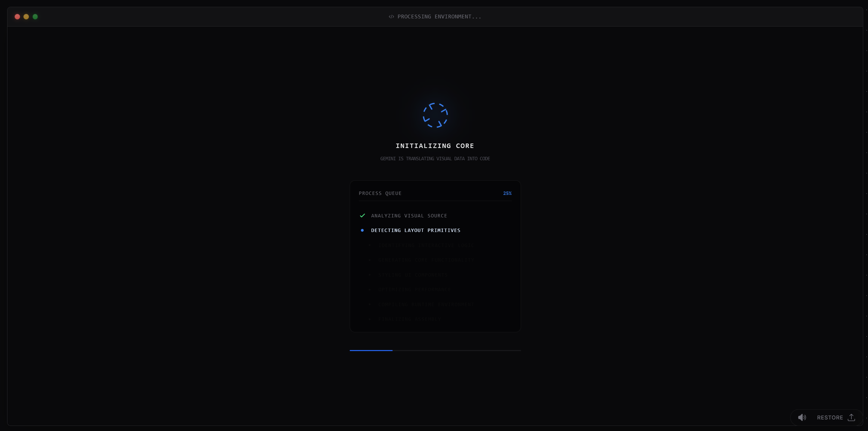Image resolution: width=868 pixels, height=431 pixels.
Task: Mute the sound with the speaker icon
Action: 802,417
